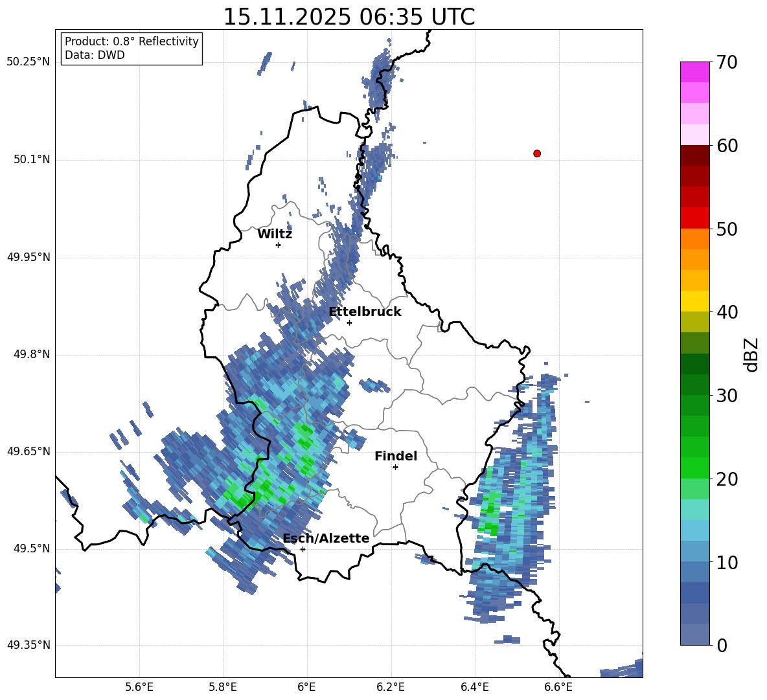Click the dark red swatch below 60

(x=694, y=156)
